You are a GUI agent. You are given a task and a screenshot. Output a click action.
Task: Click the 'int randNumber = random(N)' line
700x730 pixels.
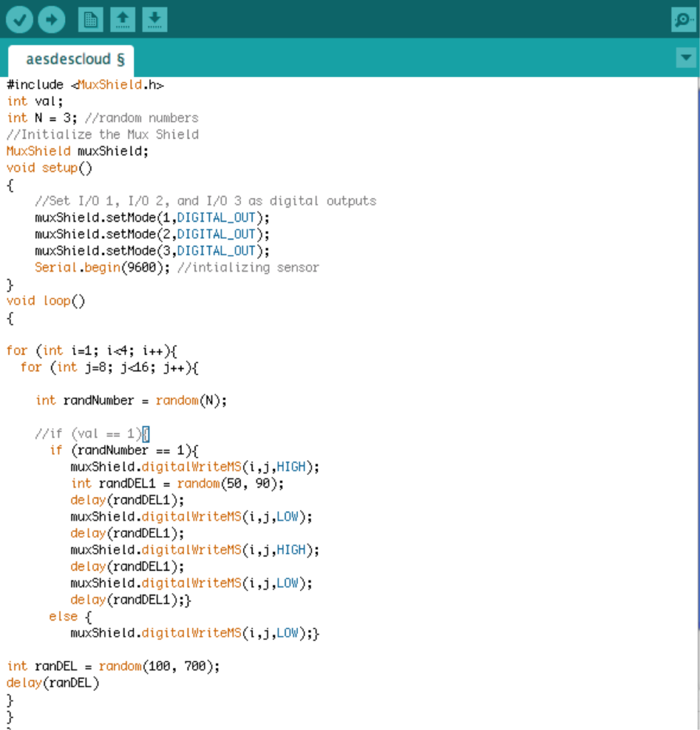pos(131,401)
